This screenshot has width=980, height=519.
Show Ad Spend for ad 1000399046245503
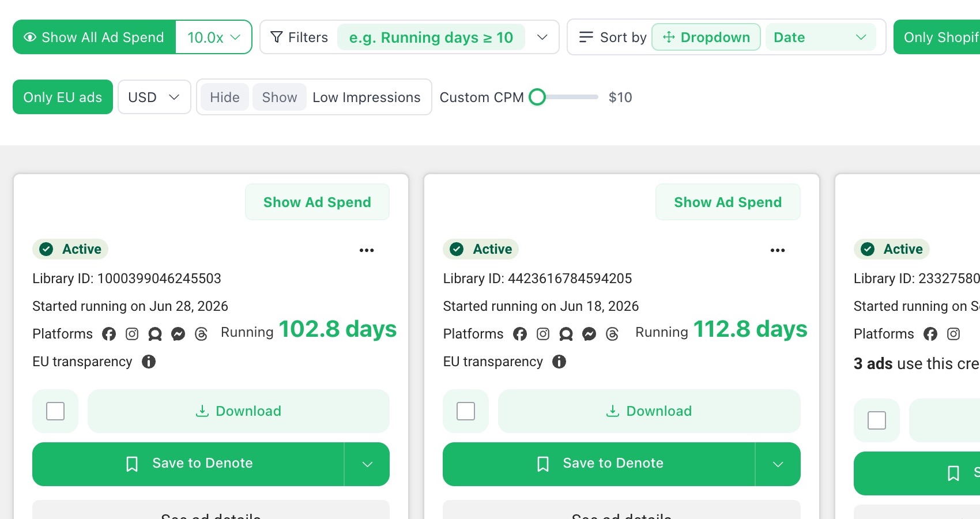pyautogui.click(x=317, y=202)
